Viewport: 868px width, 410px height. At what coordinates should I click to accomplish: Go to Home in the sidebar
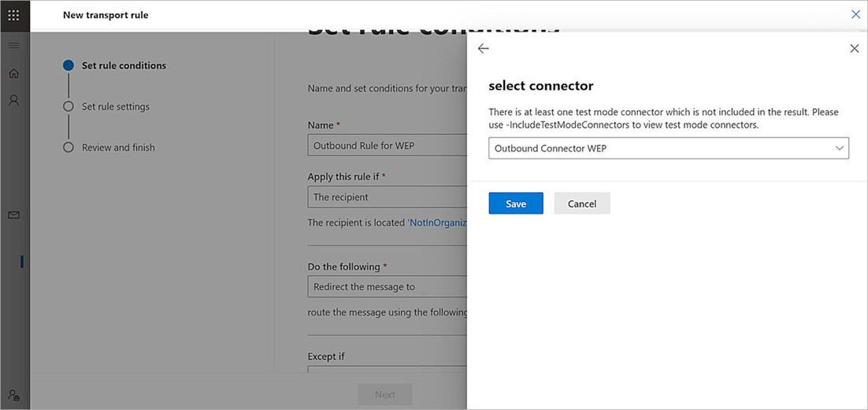pos(13,73)
